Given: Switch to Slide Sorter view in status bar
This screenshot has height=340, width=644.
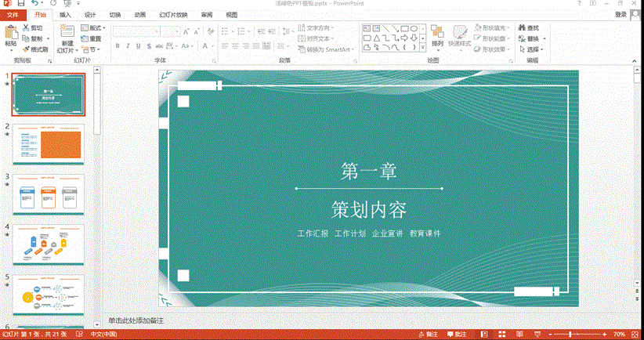Looking at the screenshot, I should (502, 335).
